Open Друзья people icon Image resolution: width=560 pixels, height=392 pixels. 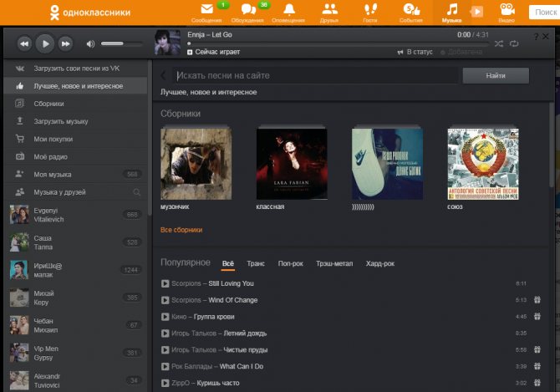click(x=329, y=9)
